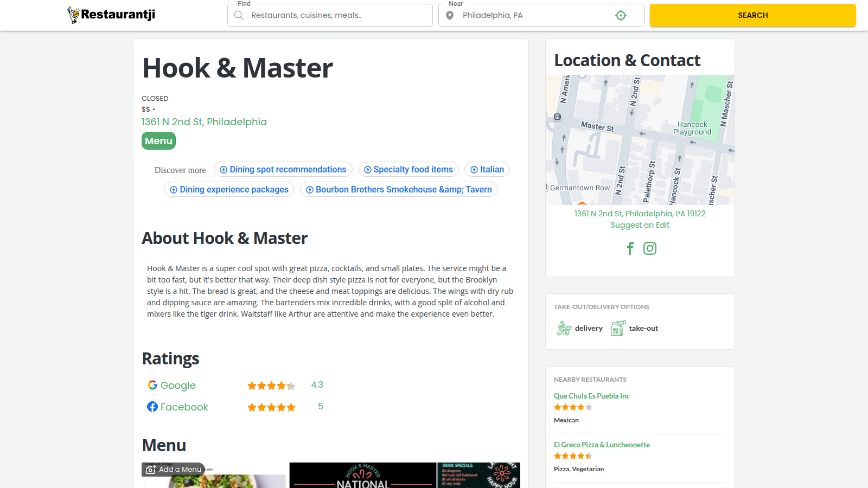
Task: Expand Specialty food items suggestion
Action: (409, 170)
